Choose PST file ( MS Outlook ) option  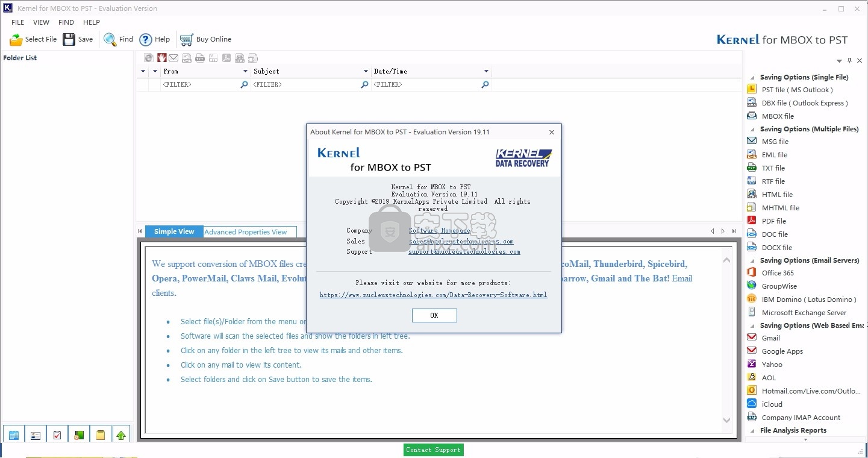tap(797, 90)
